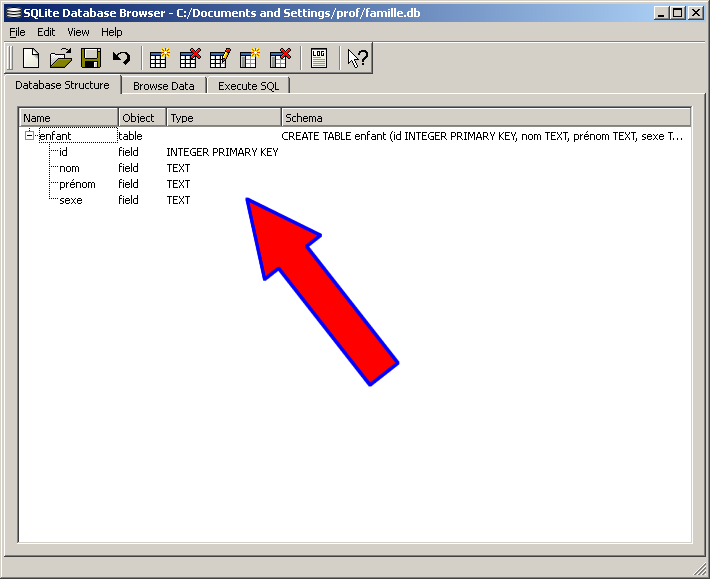
Task: Click the Create Index icon
Action: pos(250,58)
